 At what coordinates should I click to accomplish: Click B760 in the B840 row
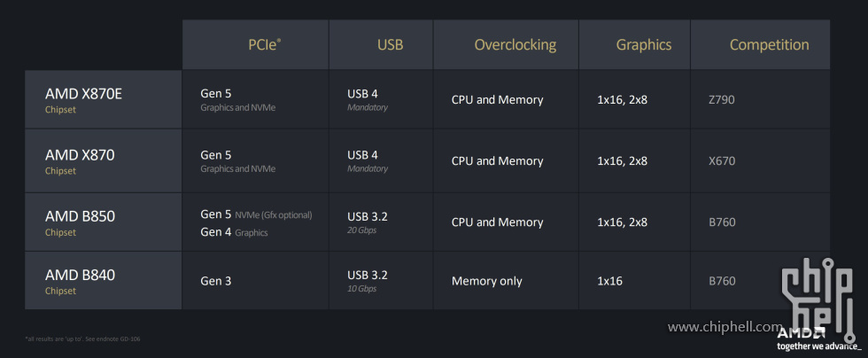point(722,281)
